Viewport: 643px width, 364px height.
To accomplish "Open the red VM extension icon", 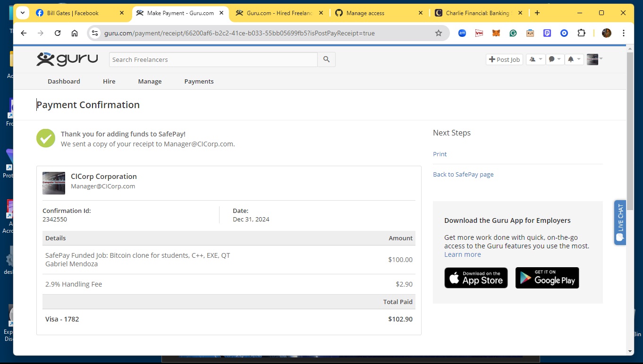I will point(479,33).
